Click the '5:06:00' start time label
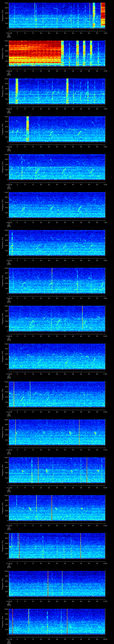Screen dimensions: 114x644 pyautogui.click(x=9, y=223)
